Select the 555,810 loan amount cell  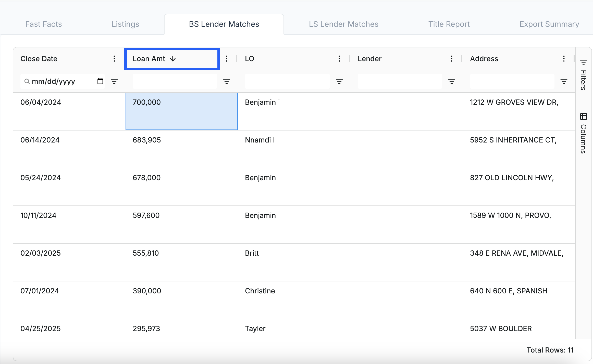(x=182, y=262)
